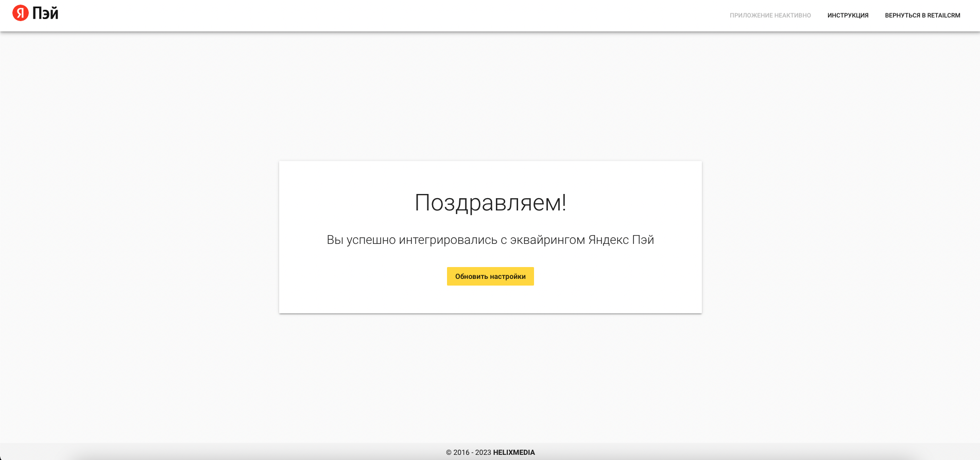
Task: Click the Яндекс Пэй logo
Action: pos(35,13)
